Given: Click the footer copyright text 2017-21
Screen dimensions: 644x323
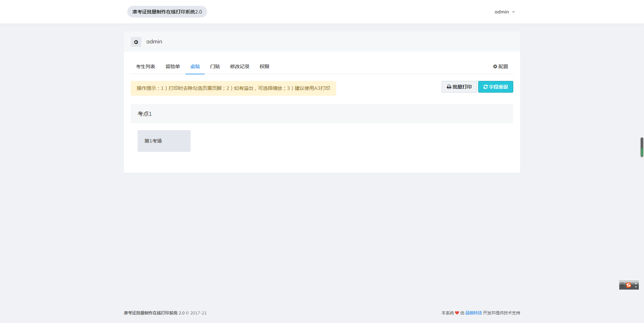Looking at the screenshot, I should (198, 313).
